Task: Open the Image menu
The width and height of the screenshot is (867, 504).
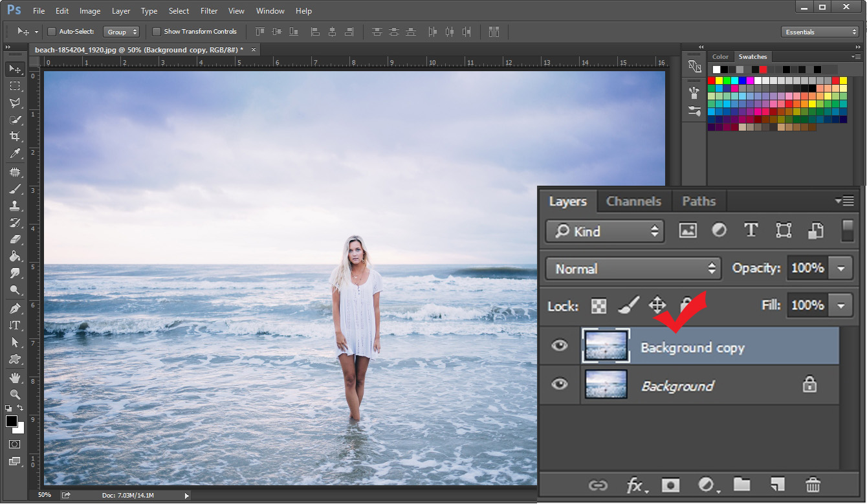Action: coord(90,11)
